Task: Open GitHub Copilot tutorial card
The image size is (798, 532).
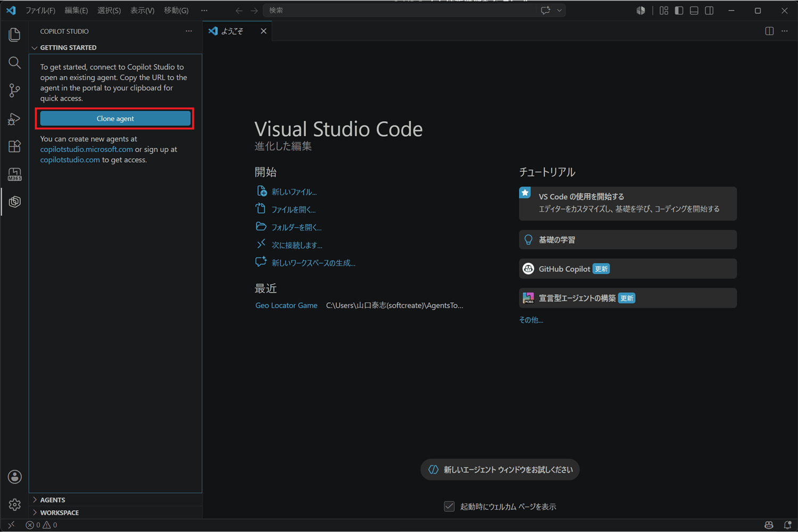Action: [628, 269]
